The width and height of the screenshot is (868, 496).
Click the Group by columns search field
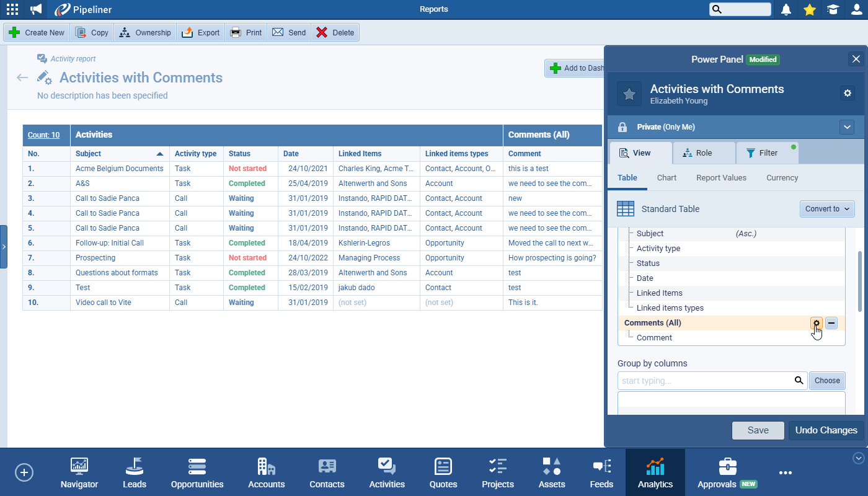(706, 381)
